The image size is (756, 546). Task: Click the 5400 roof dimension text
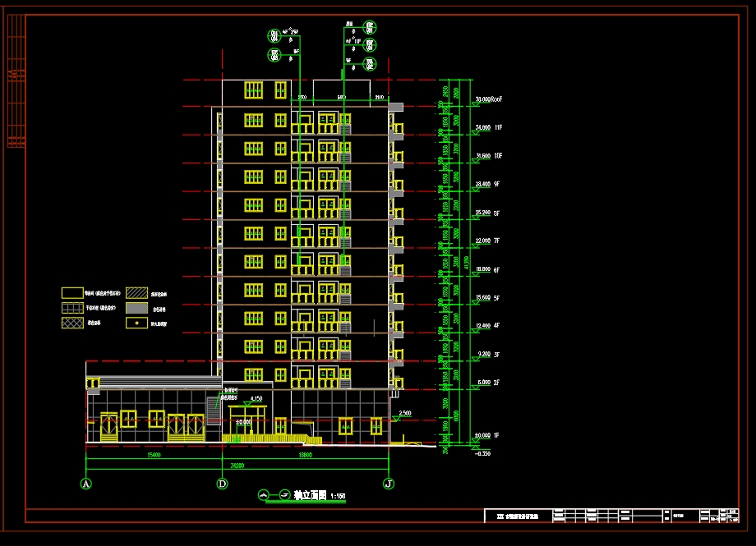[341, 98]
